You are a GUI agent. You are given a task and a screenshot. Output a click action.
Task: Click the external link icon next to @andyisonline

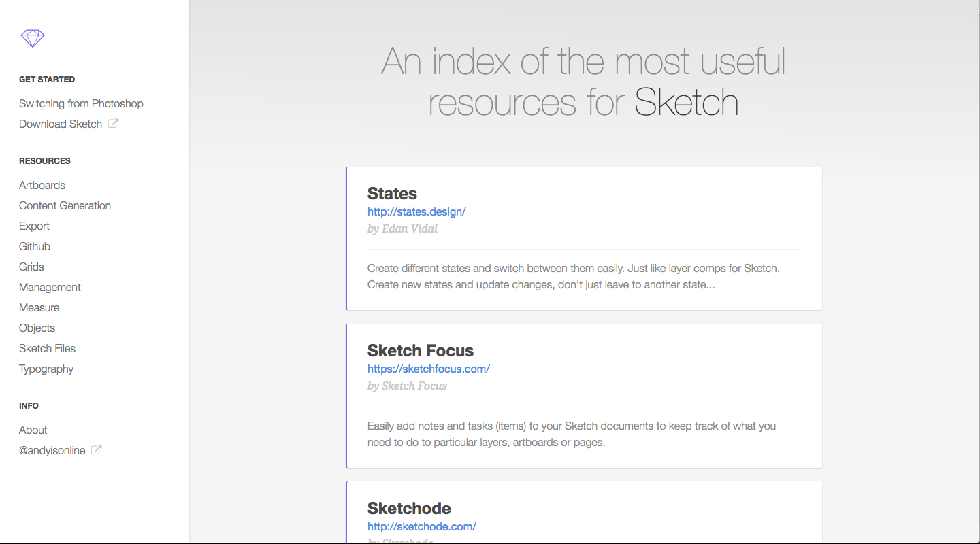[x=97, y=449]
